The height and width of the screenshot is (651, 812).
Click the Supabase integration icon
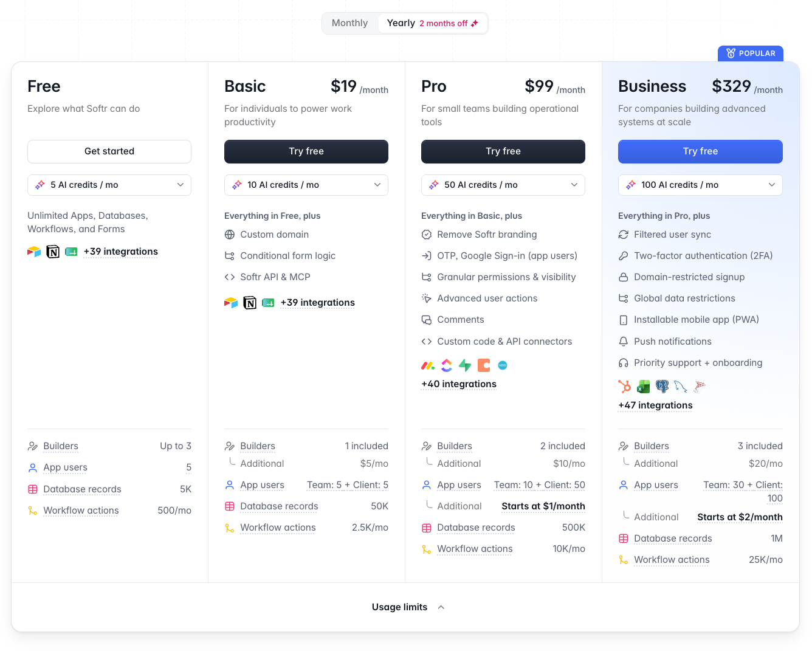pos(465,365)
